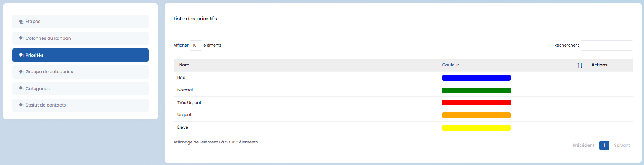Click the sort arrows icon in the table header
Screen dimensions: 644x165
[580, 65]
